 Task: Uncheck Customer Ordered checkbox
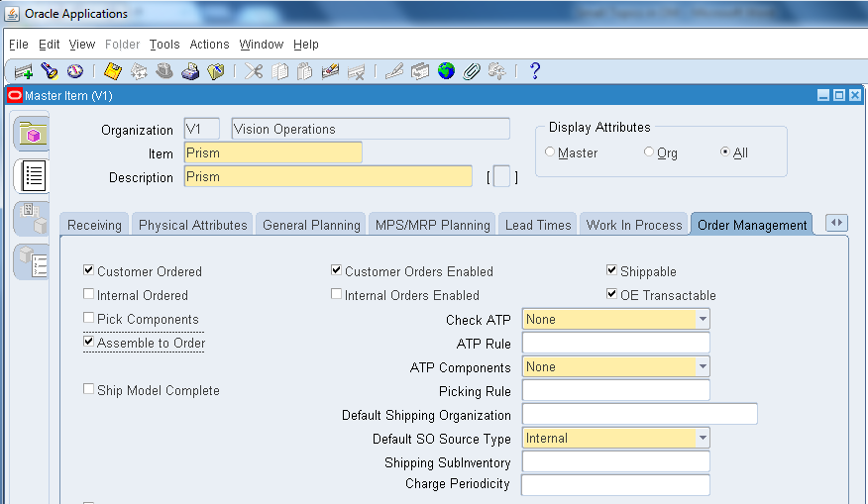[88, 270]
